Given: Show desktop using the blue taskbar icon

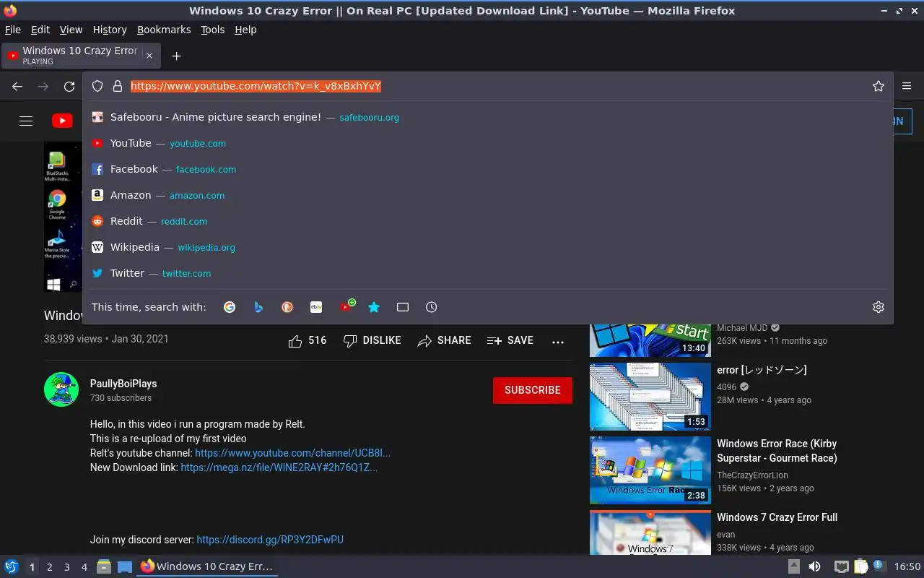Looking at the screenshot, I should tap(125, 567).
